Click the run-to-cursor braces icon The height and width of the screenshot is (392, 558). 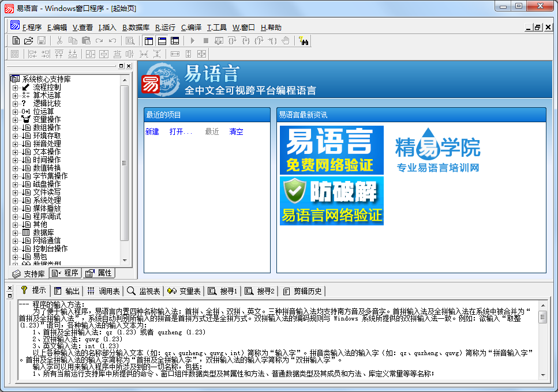[272, 41]
